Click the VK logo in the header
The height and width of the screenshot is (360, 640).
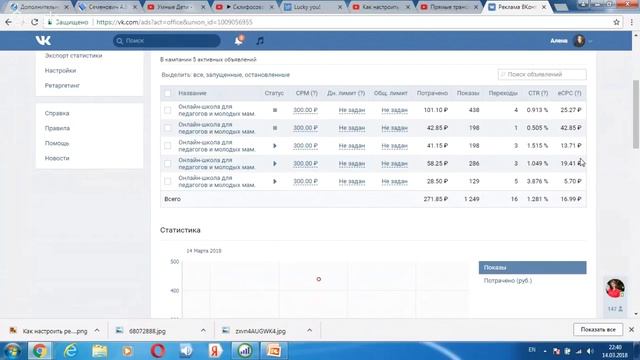(43, 40)
